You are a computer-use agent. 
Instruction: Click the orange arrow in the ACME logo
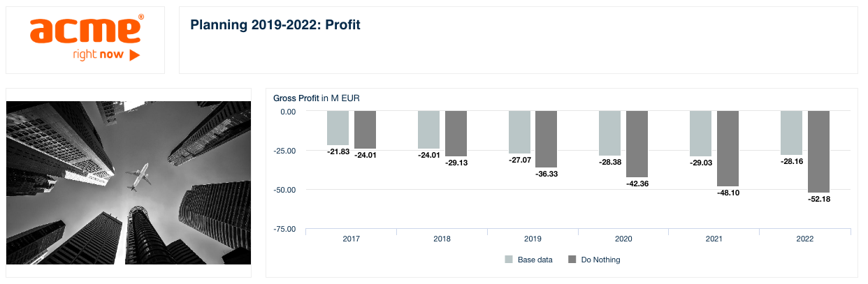(x=135, y=54)
